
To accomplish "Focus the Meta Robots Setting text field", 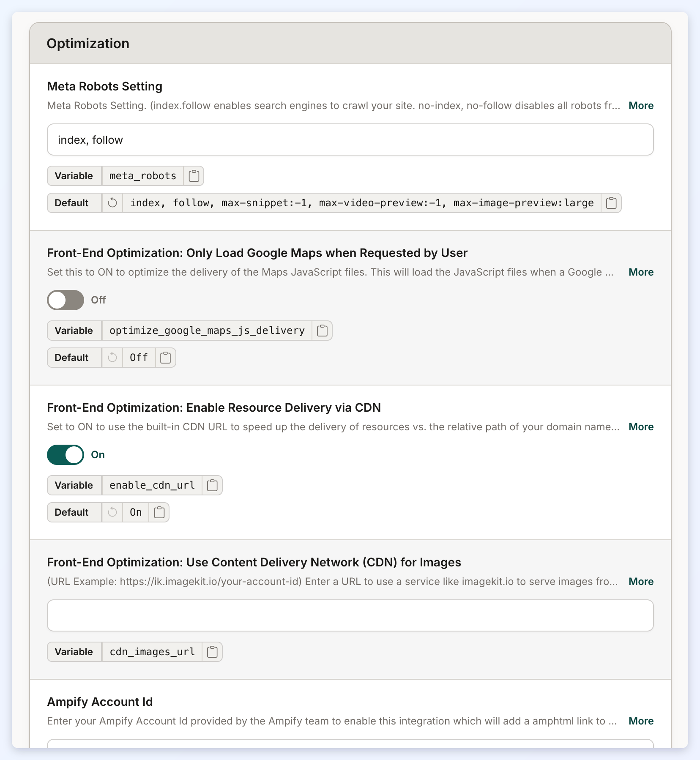I will [350, 139].
